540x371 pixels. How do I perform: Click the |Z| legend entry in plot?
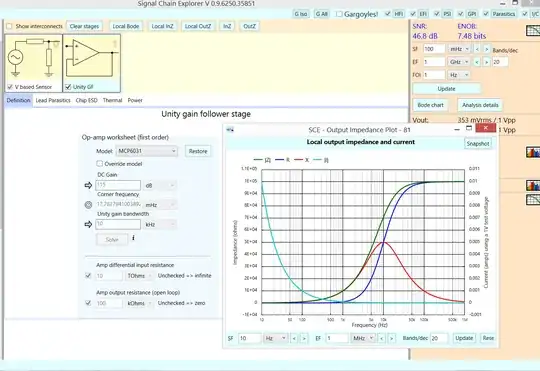click(262, 160)
